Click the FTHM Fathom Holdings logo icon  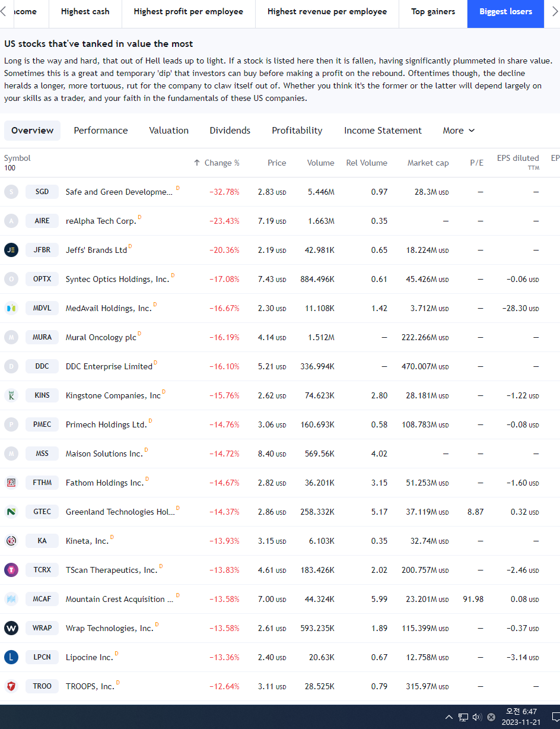(x=11, y=483)
